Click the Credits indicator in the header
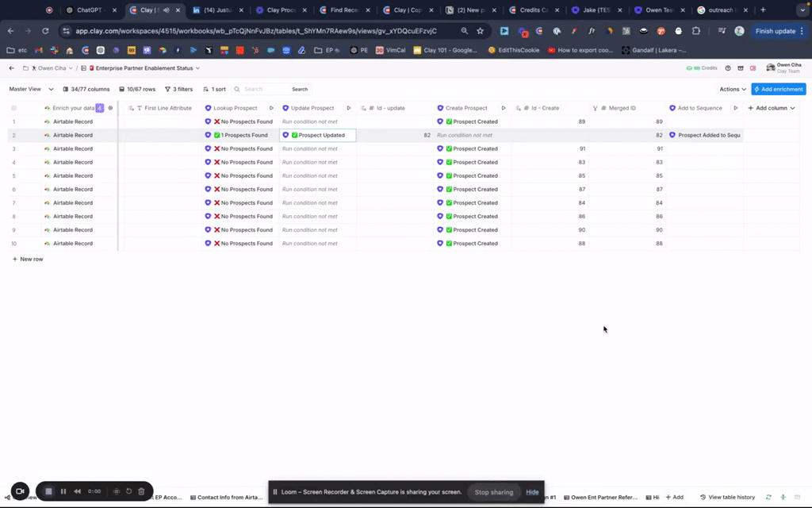 tap(703, 68)
